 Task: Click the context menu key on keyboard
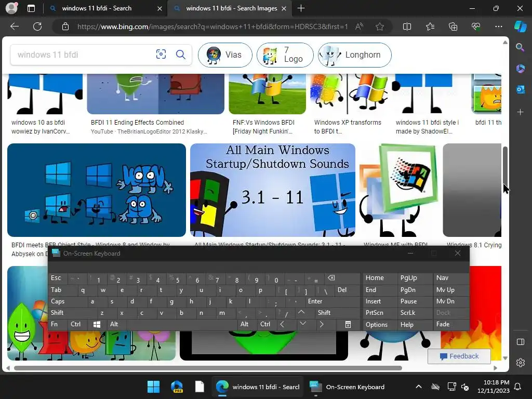tap(348, 325)
